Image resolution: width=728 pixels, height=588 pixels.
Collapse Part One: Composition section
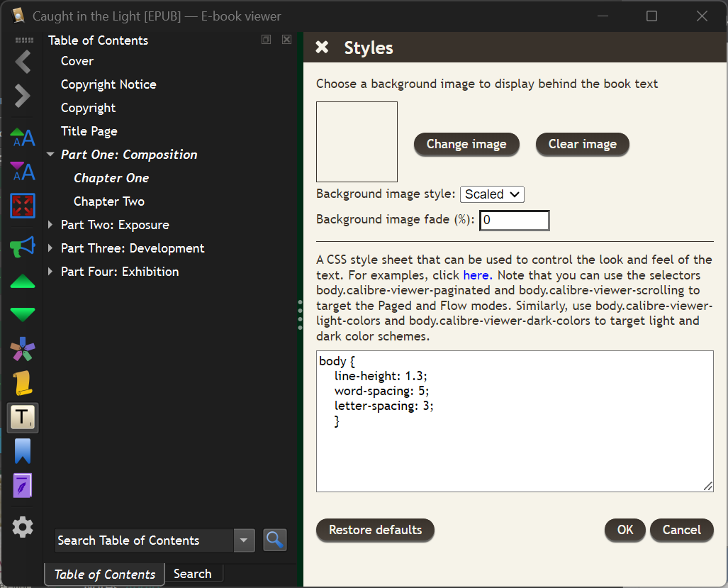[50, 155]
